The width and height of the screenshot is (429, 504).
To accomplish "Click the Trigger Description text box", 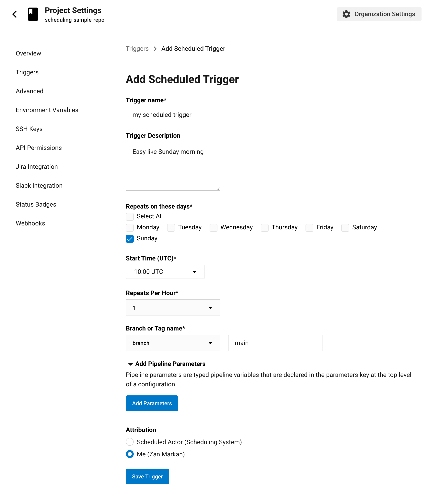I will (173, 167).
